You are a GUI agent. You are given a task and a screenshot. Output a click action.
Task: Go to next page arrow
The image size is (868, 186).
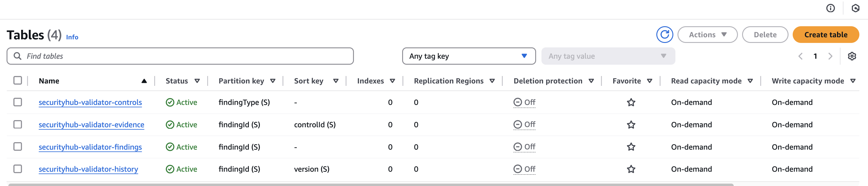830,56
